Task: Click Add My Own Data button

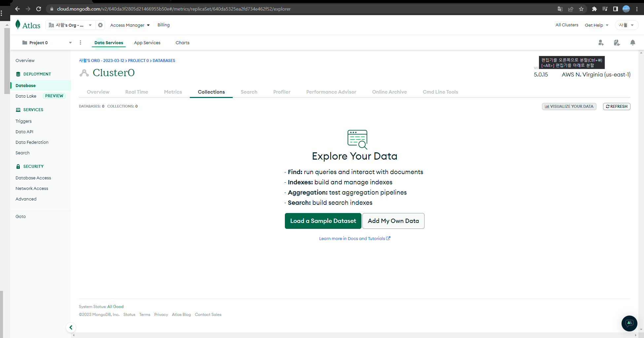Action: coord(393,221)
